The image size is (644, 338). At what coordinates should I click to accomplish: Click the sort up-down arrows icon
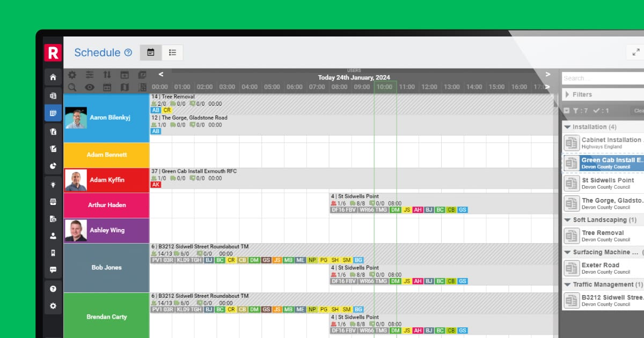pos(107,75)
